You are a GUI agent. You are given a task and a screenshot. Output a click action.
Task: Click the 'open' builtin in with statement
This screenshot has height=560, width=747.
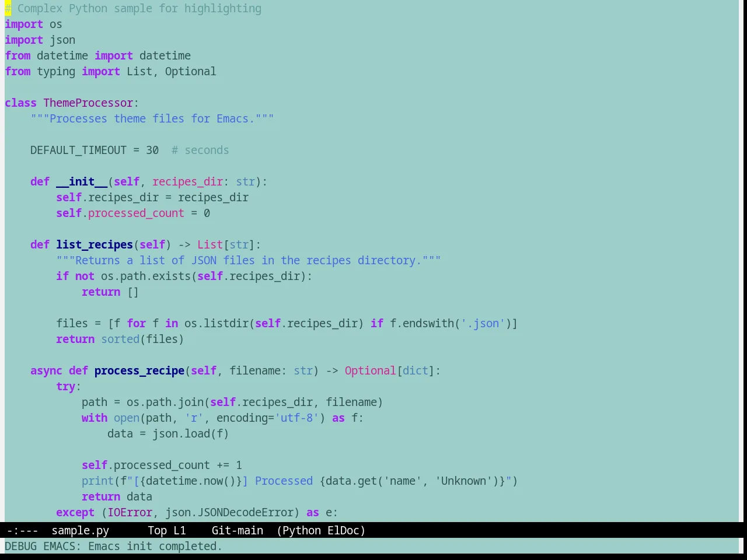click(127, 418)
